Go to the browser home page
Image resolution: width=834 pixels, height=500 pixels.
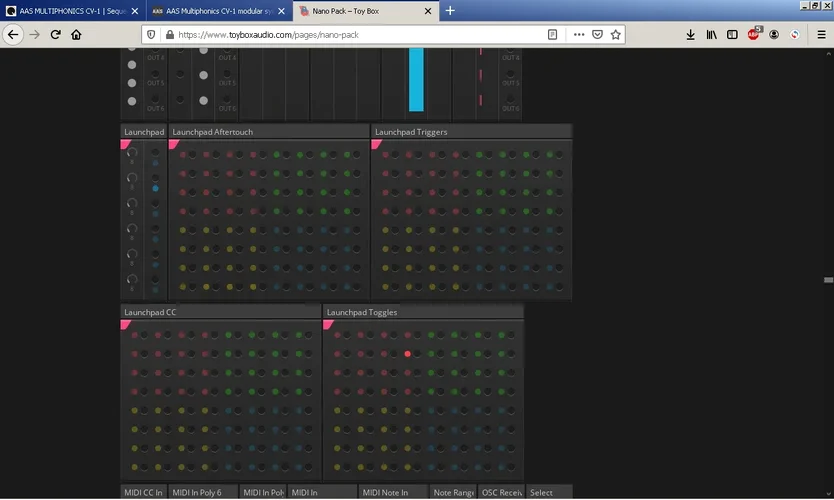coord(76,34)
